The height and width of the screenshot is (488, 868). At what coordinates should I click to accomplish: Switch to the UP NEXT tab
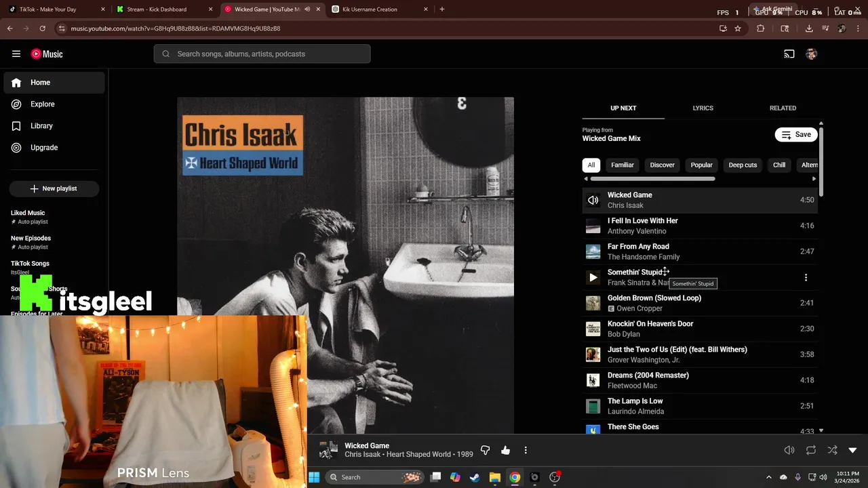tap(623, 108)
